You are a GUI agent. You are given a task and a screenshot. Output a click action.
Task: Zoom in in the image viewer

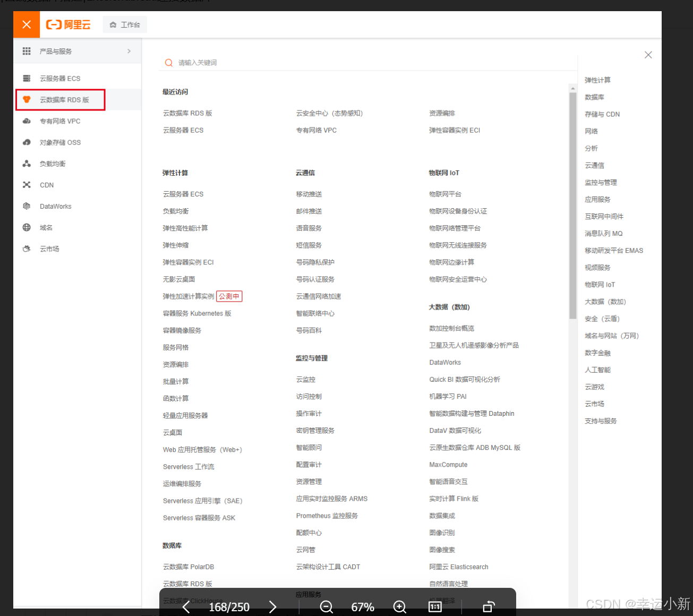click(x=399, y=607)
